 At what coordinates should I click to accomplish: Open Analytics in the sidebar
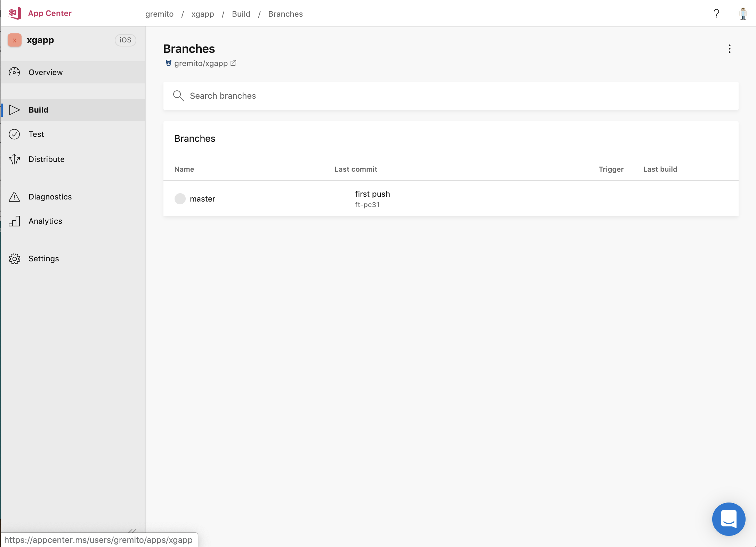pyautogui.click(x=45, y=221)
